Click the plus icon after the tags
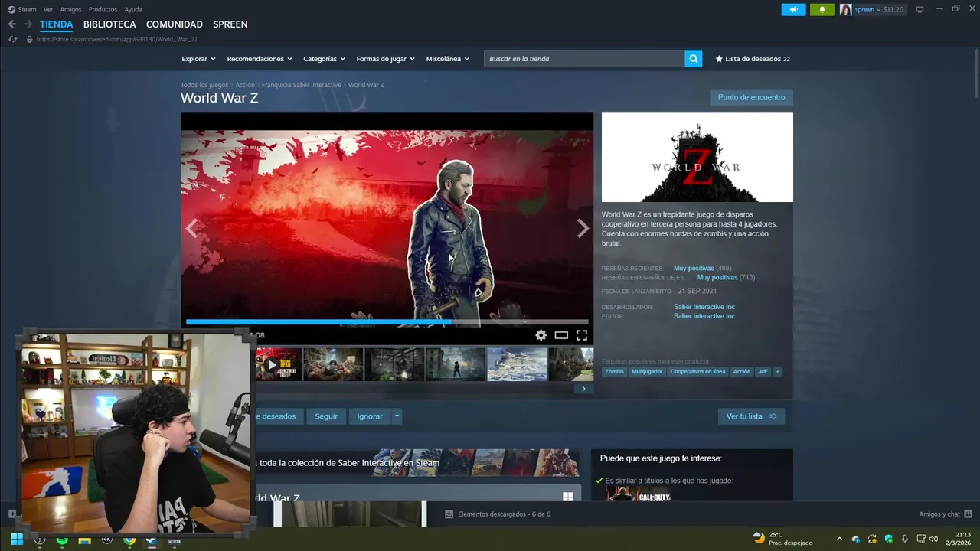The height and width of the screenshot is (551, 980). pos(777,372)
